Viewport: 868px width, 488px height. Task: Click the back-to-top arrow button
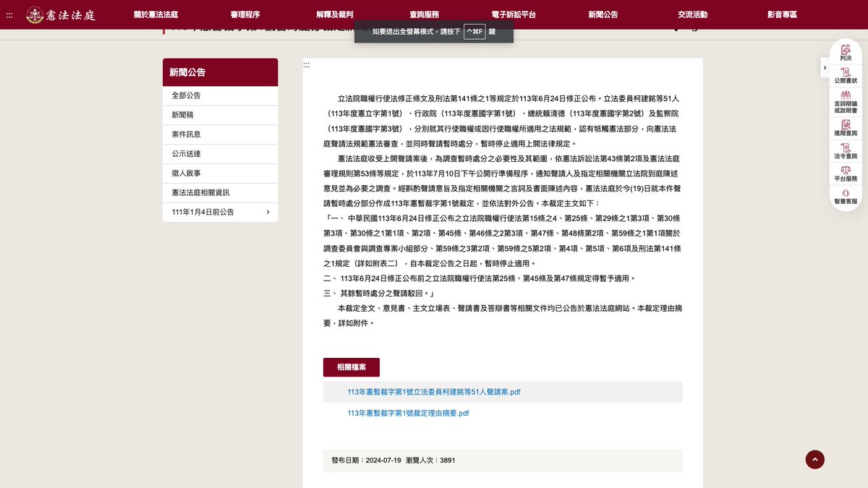(815, 459)
